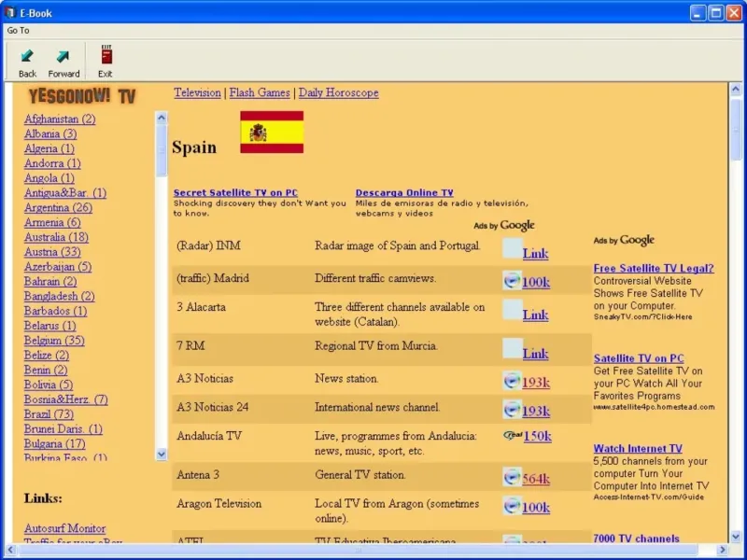Click the main page vertical scrollbar thumb
747x560 pixels.
[736, 129]
